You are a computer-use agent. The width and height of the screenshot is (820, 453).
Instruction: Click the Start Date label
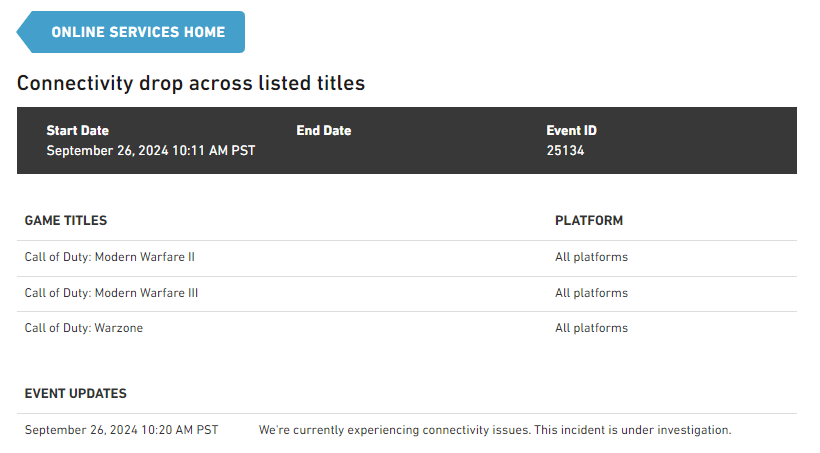(78, 131)
